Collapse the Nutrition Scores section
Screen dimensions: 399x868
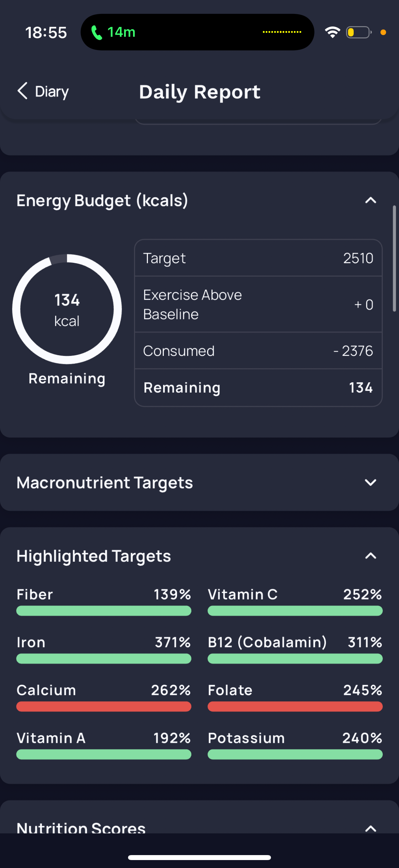(371, 828)
